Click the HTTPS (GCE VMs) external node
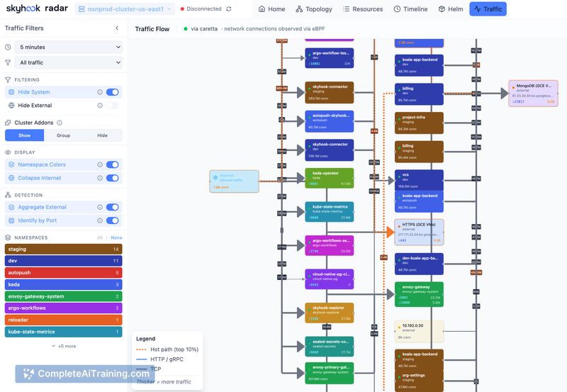 click(x=419, y=233)
